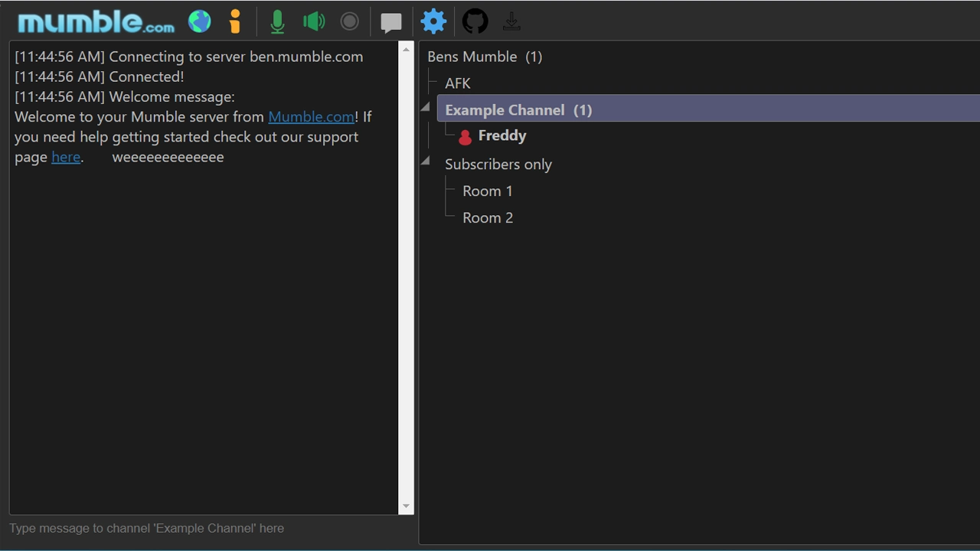Screen dimensions: 980x551
Task: Click the 'Connected!' log line
Action: (100, 77)
